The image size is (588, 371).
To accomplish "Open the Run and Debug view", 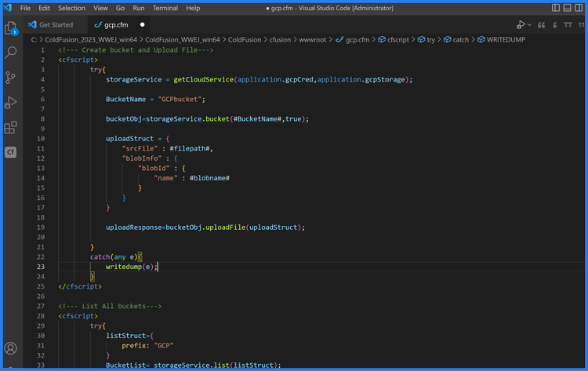I will (11, 103).
